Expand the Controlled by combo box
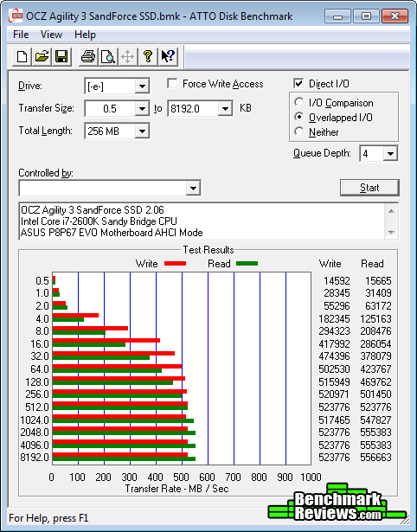 tap(193, 188)
